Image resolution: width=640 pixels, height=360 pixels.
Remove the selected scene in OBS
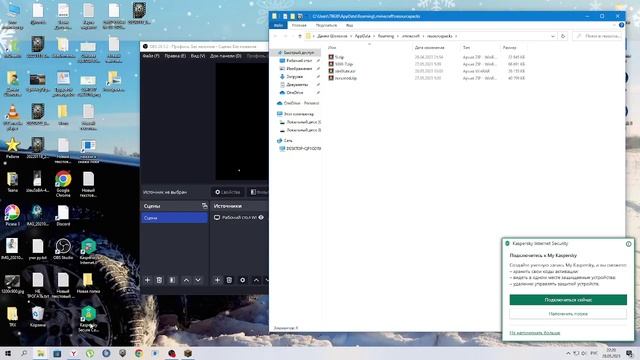159,280
